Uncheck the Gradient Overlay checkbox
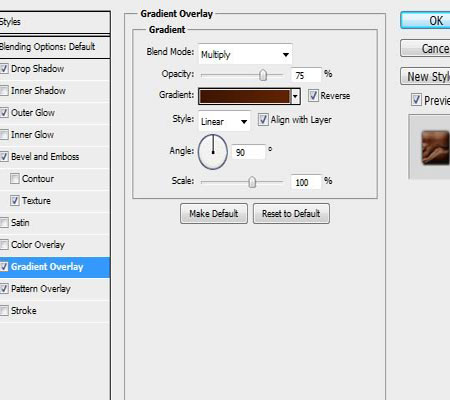This screenshot has width=450, height=400. [4, 267]
